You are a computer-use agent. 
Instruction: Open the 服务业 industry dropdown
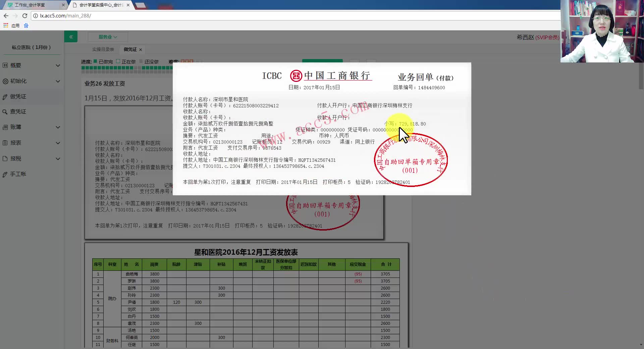108,37
